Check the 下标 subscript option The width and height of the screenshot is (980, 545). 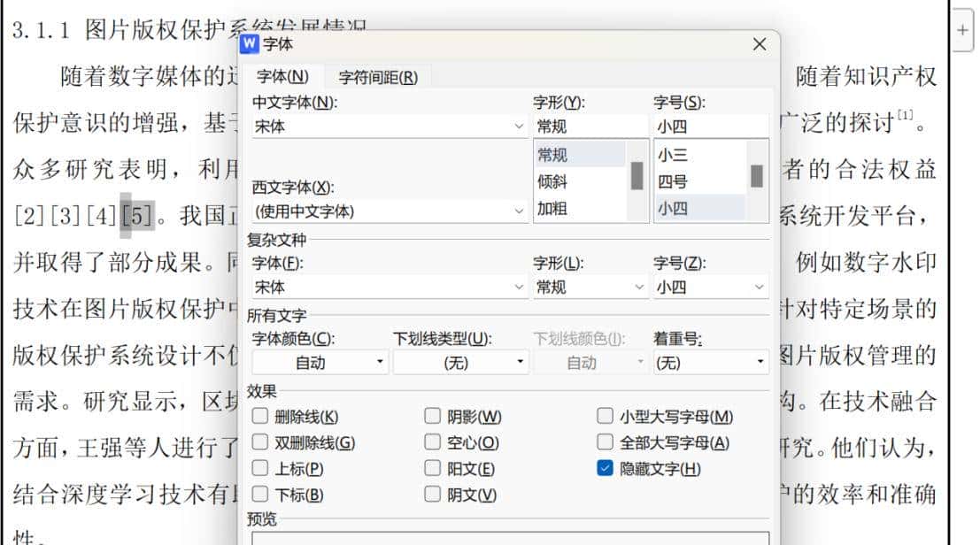(259, 495)
